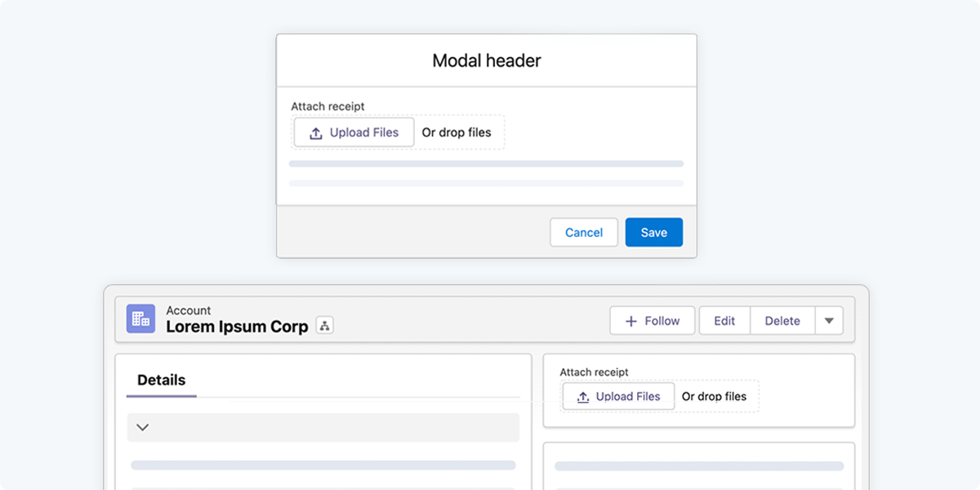The width and height of the screenshot is (980, 490).
Task: Save the attached receipt in the modal
Action: [x=653, y=232]
